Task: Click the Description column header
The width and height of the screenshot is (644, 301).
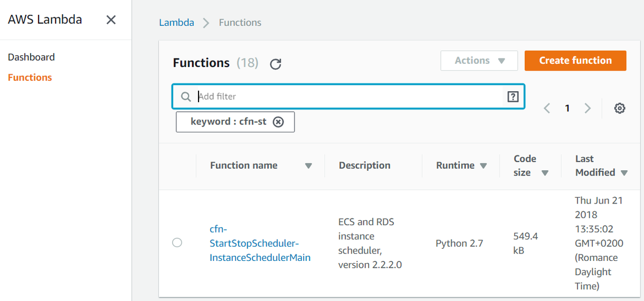Action: coord(365,166)
